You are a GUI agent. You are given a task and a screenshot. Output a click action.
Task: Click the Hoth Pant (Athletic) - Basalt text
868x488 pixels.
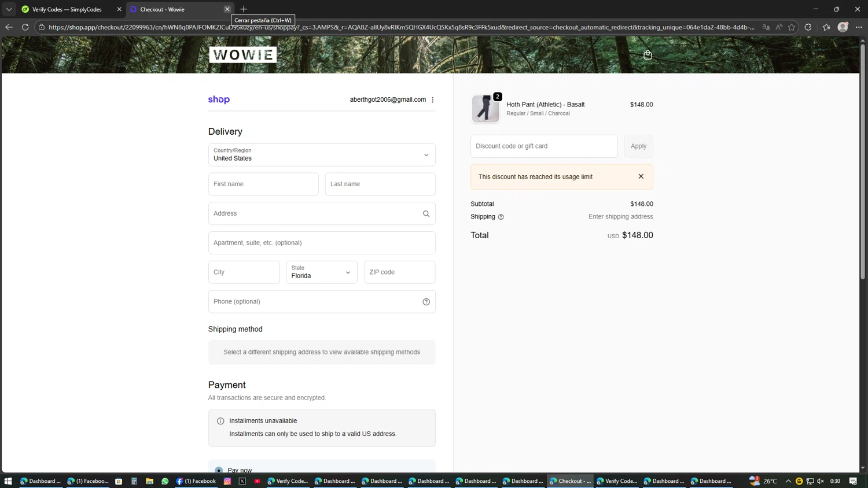pyautogui.click(x=546, y=105)
